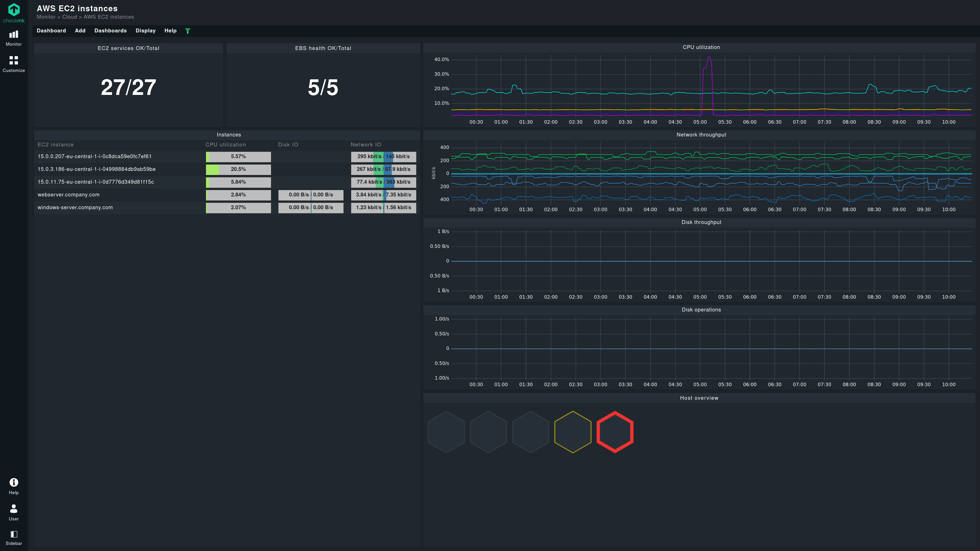Click the EC2 instance column header

coord(56,145)
